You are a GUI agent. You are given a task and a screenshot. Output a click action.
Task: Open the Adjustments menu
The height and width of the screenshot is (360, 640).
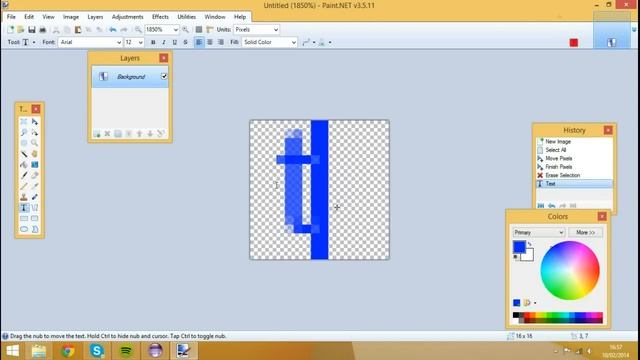tap(127, 17)
